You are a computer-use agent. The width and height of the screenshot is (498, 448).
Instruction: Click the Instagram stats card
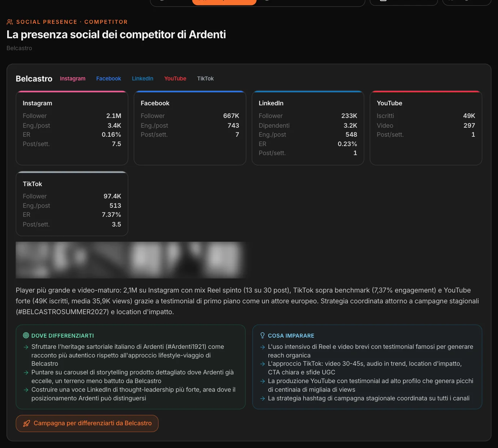pos(72,128)
